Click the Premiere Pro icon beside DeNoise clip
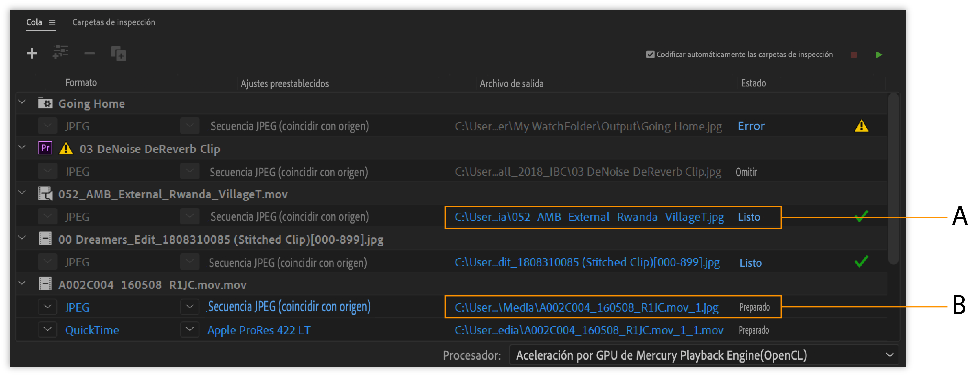Screen dimensions: 980x377 click(x=45, y=148)
